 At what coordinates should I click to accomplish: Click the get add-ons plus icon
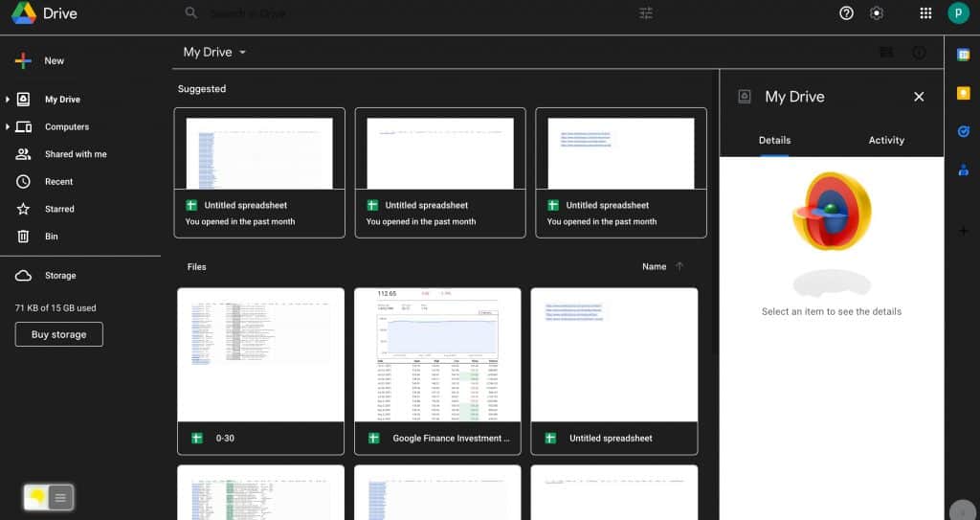[x=963, y=231]
